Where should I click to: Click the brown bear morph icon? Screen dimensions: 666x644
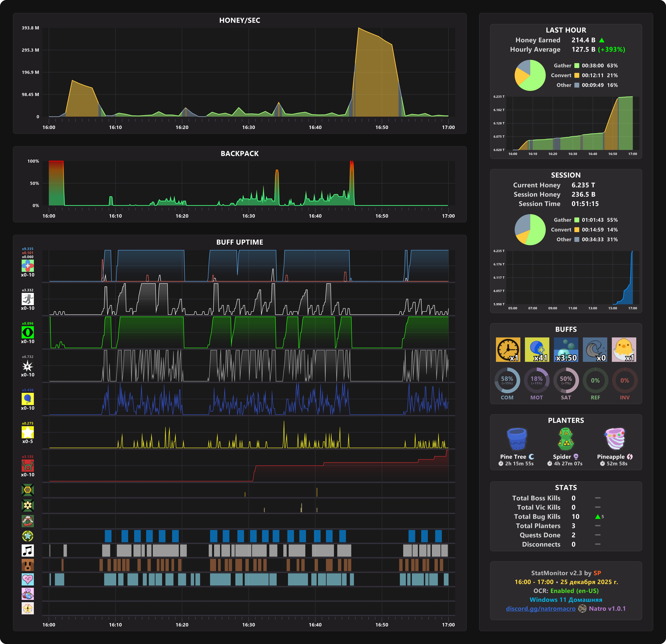tap(28, 565)
